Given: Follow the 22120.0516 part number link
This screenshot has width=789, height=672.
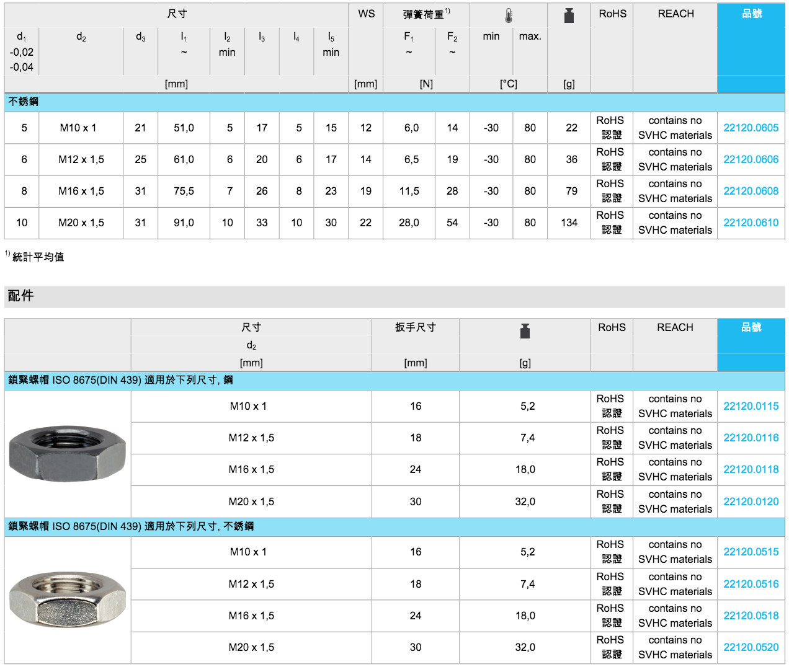Looking at the screenshot, I should [751, 584].
